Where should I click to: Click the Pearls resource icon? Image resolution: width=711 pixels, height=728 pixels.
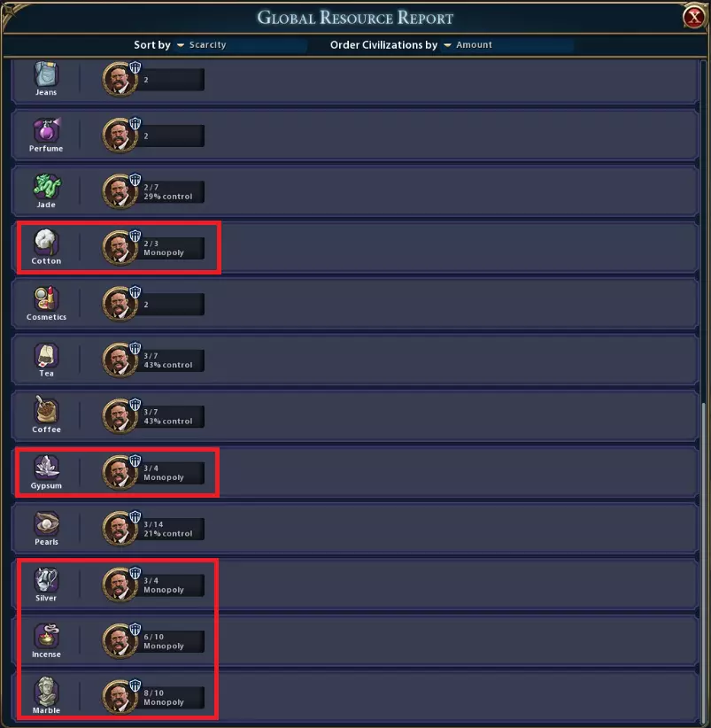pyautogui.click(x=46, y=523)
